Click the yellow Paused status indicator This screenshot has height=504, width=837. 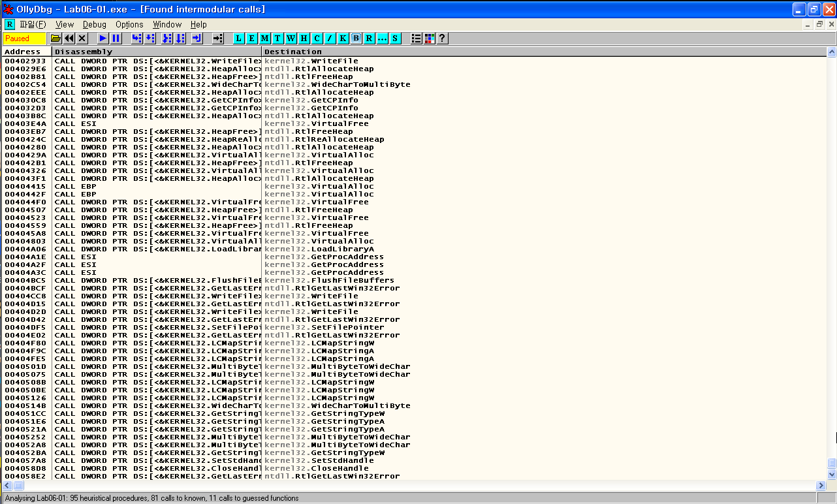pos(24,39)
